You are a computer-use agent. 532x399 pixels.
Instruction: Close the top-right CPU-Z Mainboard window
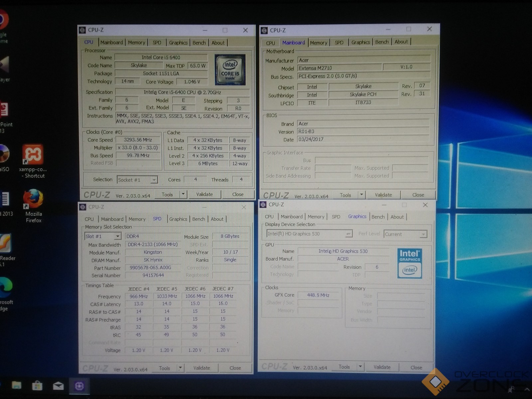430,29
